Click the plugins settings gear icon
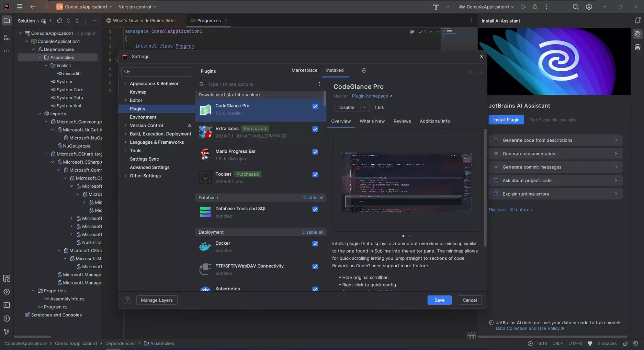The height and width of the screenshot is (350, 644). coord(364,70)
